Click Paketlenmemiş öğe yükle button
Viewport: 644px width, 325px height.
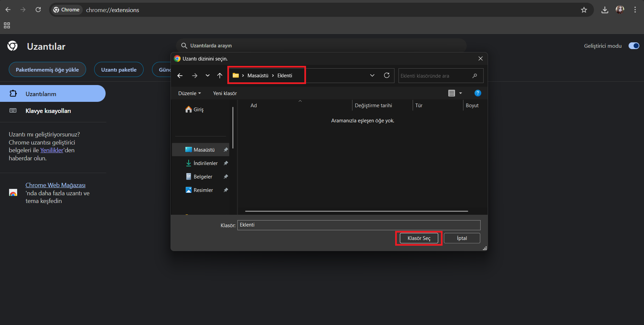(x=47, y=70)
